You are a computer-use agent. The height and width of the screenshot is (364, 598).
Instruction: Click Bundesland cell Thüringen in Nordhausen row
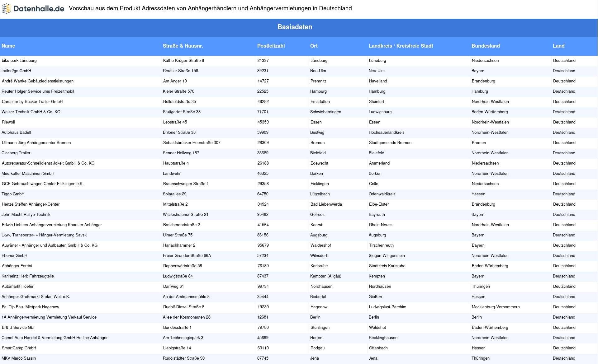[481, 287]
